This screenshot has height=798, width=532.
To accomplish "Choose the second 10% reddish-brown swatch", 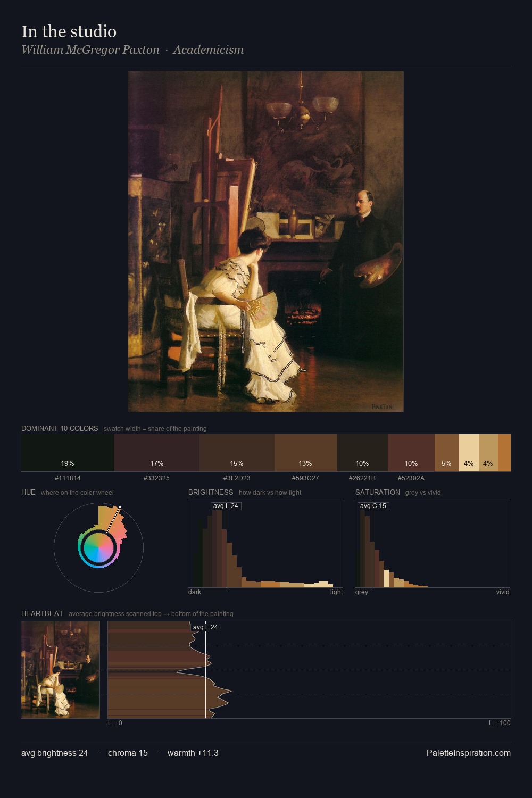I will [411, 453].
